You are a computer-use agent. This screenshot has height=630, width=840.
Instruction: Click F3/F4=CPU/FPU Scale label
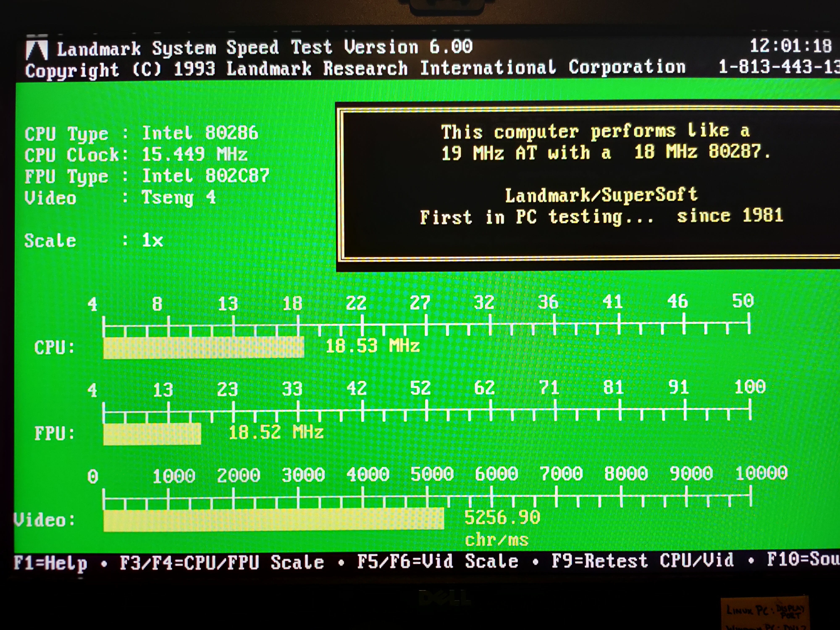click(222, 562)
